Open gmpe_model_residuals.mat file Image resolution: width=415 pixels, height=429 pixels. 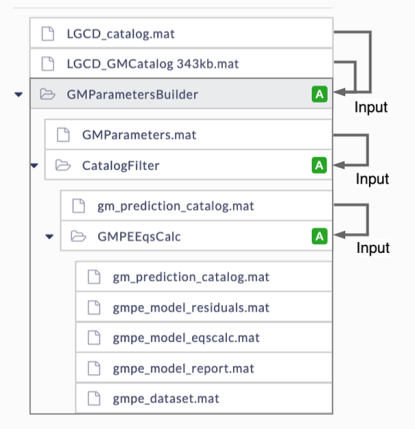coord(204,307)
